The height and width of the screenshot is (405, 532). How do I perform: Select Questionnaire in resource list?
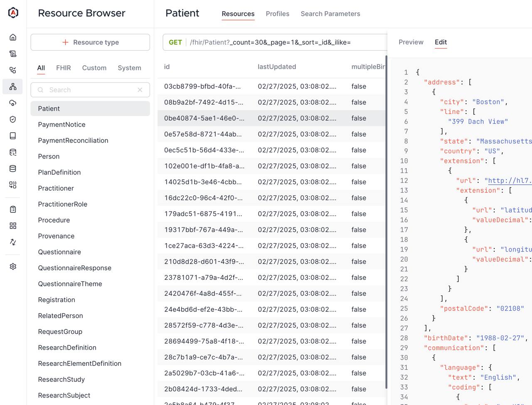[90, 252]
